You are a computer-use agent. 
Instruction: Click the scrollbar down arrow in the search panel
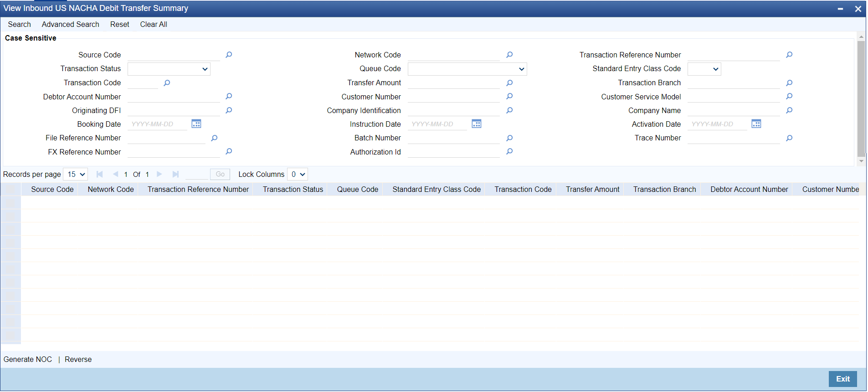coord(861,161)
